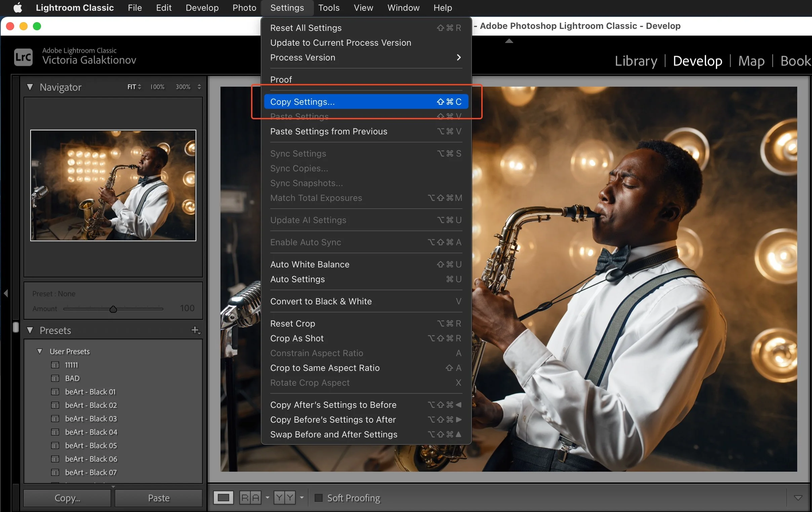Toggle the left panel collapse arrow

click(6, 293)
